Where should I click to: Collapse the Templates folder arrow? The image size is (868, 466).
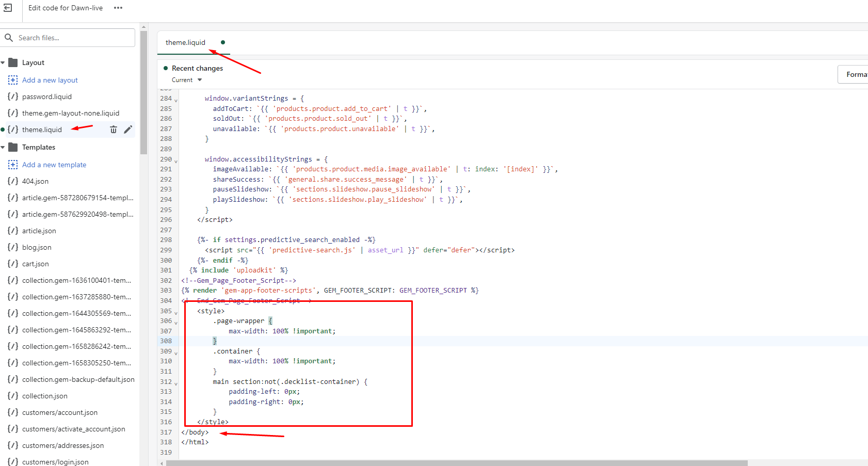point(3,147)
